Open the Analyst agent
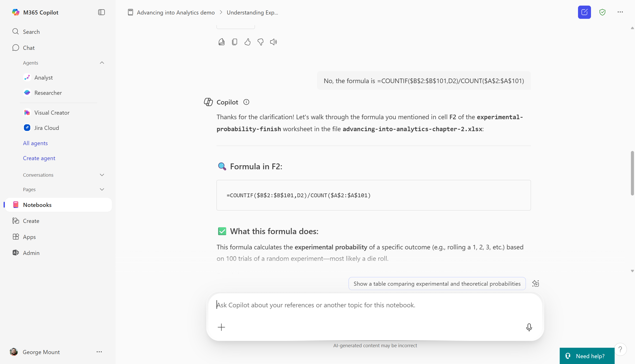Image resolution: width=635 pixels, height=364 pixels. pos(44,78)
